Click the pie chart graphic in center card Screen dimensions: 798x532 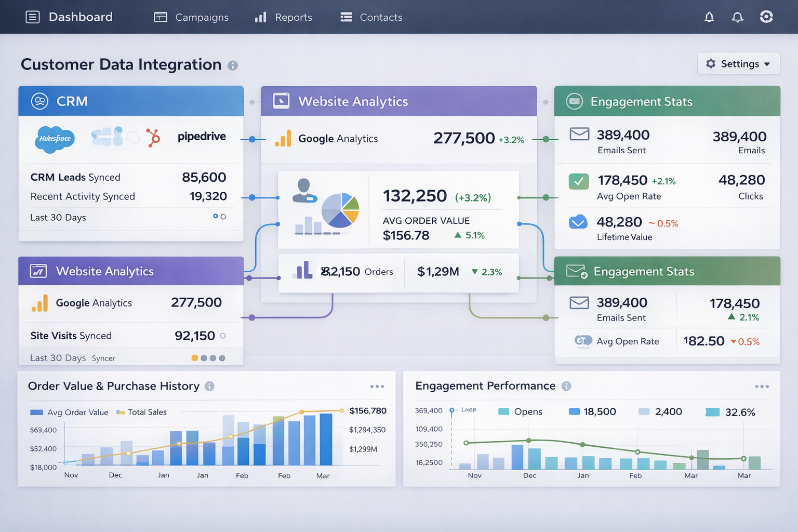click(x=340, y=210)
